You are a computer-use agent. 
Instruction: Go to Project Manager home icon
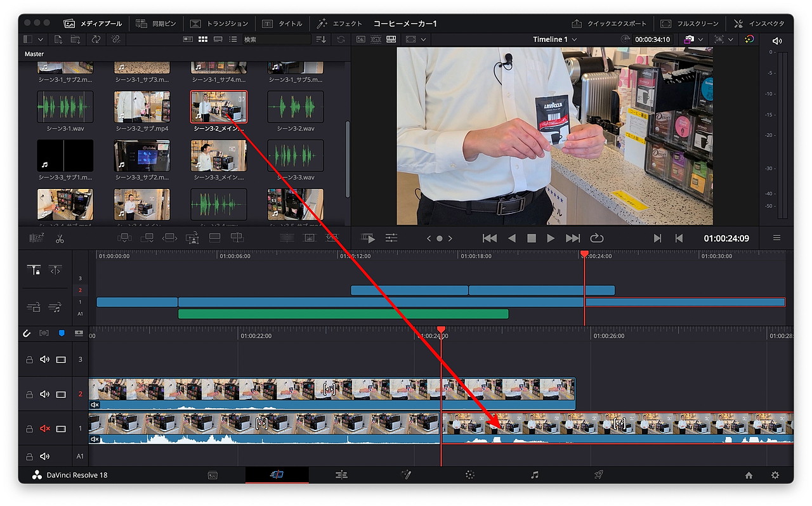point(749,475)
